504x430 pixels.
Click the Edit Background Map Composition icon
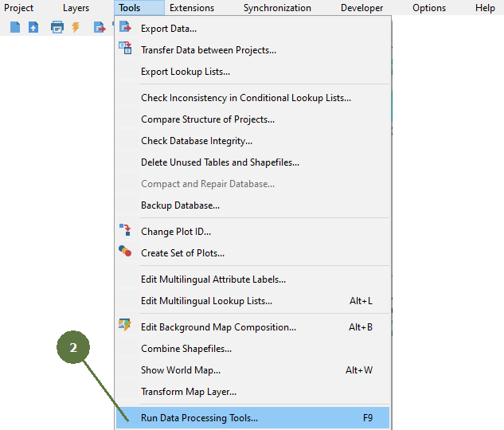point(125,326)
